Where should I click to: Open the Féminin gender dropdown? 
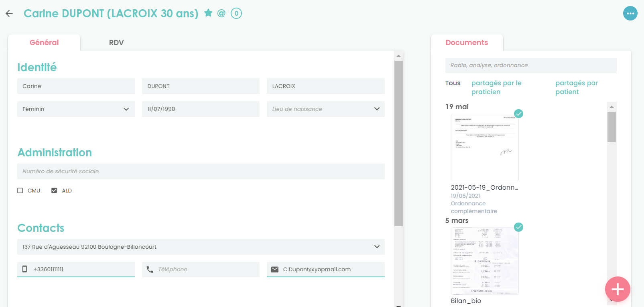click(76, 109)
